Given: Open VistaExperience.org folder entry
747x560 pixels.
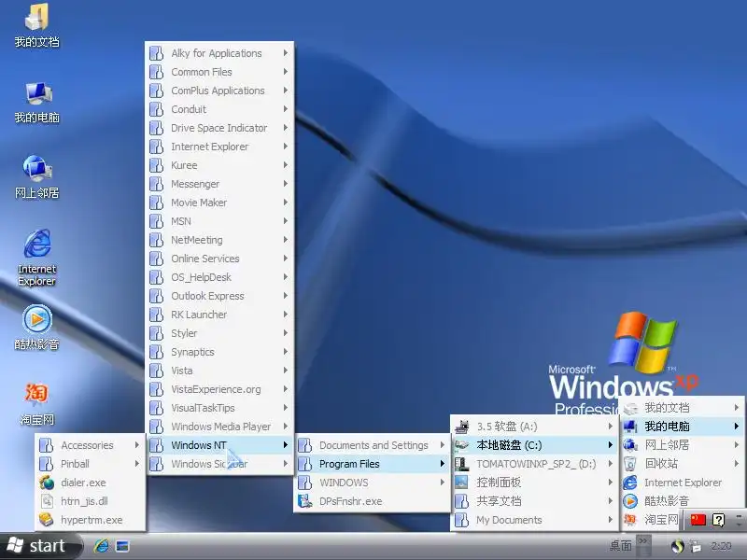Looking at the screenshot, I should (219, 389).
